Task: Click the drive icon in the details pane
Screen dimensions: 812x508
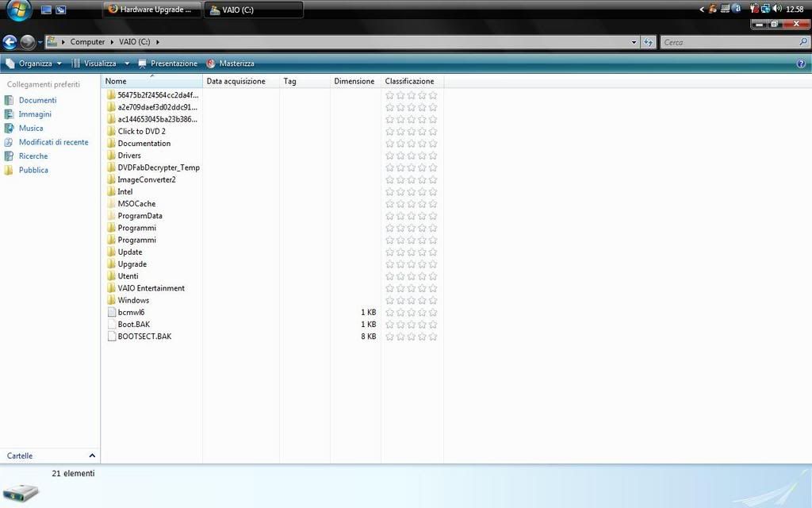Action: click(21, 492)
